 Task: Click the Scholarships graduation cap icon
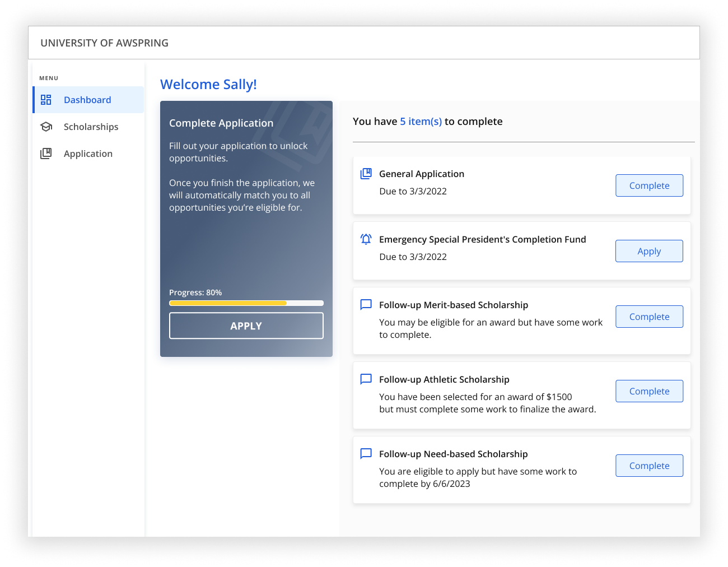tap(46, 127)
